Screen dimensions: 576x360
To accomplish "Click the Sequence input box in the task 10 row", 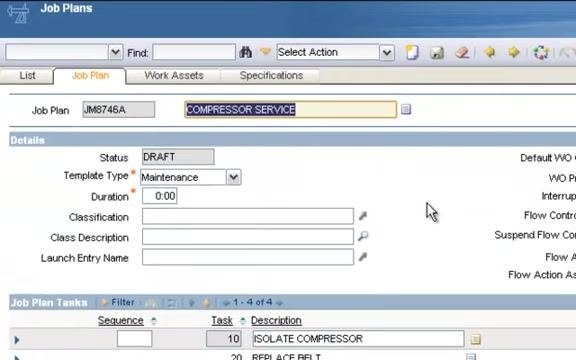I will [134, 338].
